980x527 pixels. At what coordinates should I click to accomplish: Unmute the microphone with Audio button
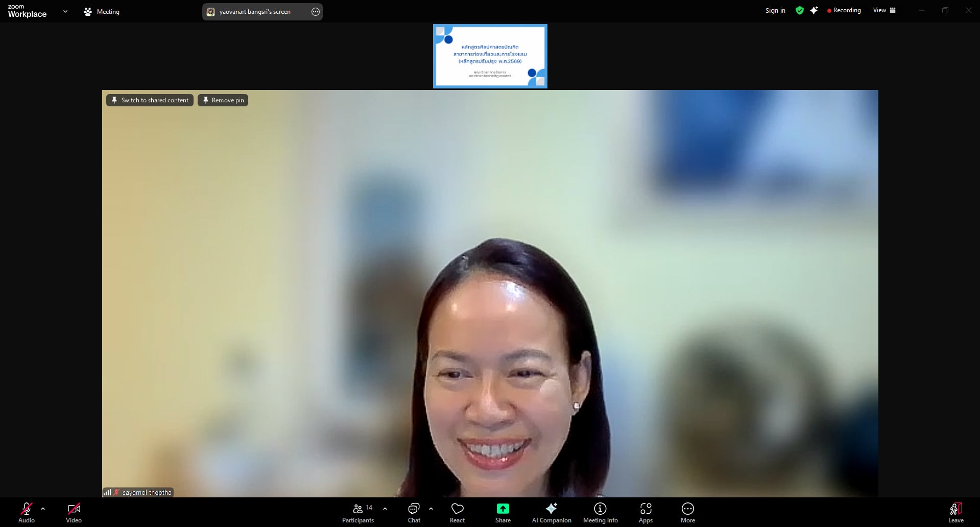tap(26, 513)
